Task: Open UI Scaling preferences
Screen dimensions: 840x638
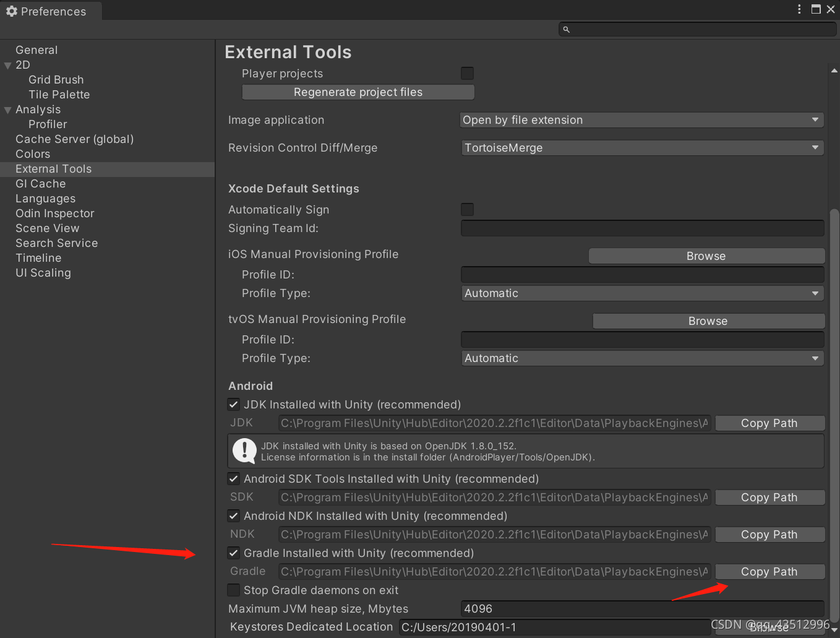Action: [43, 272]
